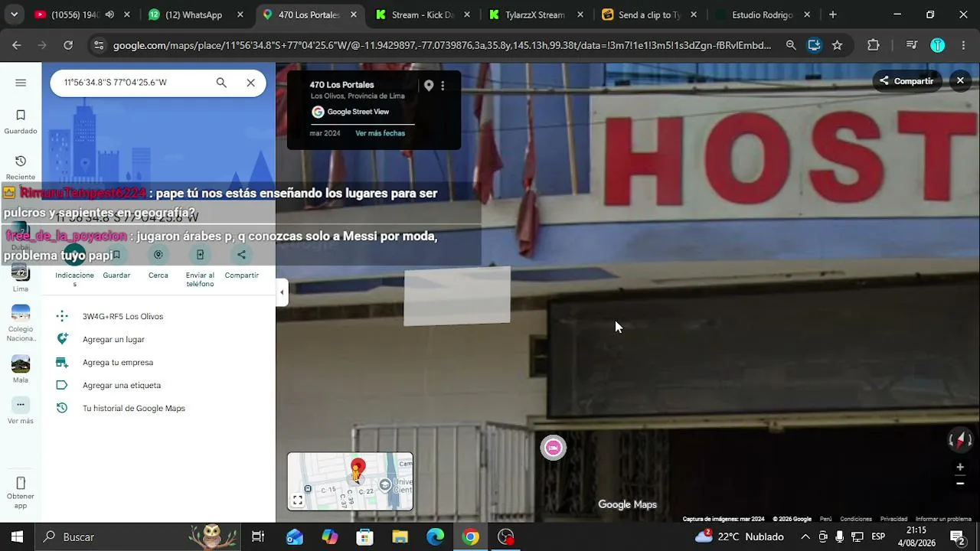This screenshot has width=980, height=551.
Task: Open Chrome three-dot menu
Action: [963, 45]
